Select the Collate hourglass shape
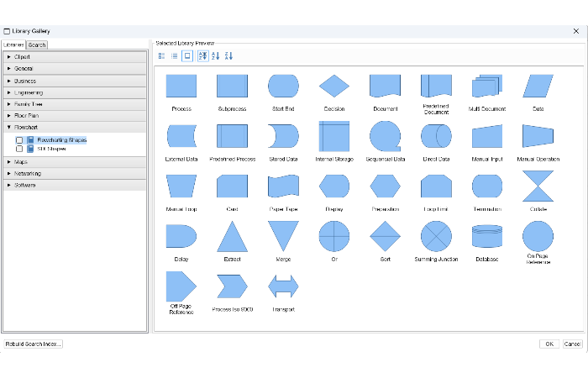Viewport: 588px width, 378px height. 538,186
